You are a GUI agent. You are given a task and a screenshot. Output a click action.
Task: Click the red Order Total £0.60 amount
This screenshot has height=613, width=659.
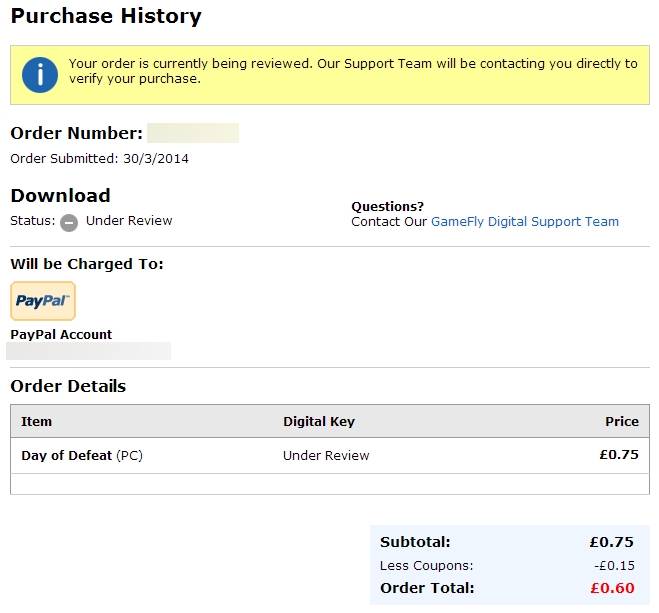coord(612,588)
